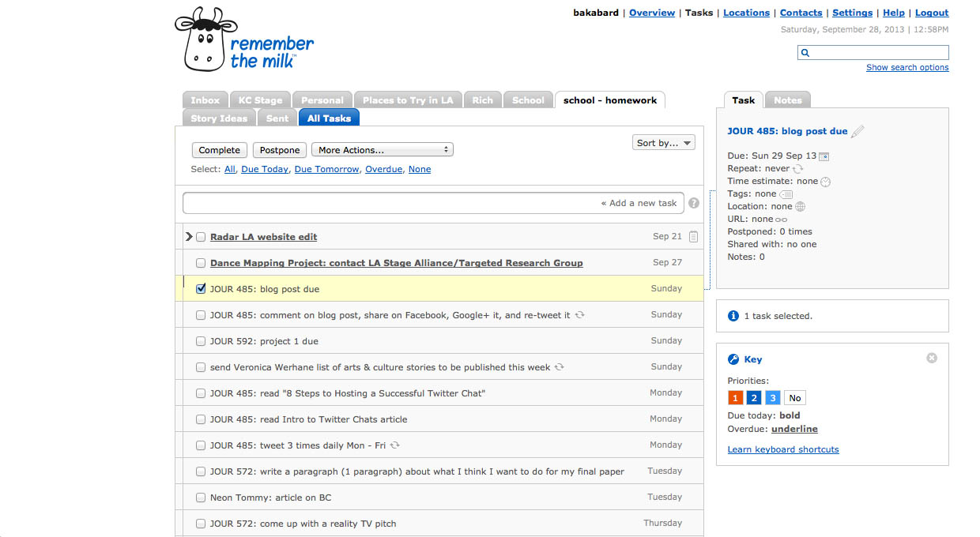980x537 pixels.
Task: Click the repeat cycle icon in task details
Action: coord(797,169)
